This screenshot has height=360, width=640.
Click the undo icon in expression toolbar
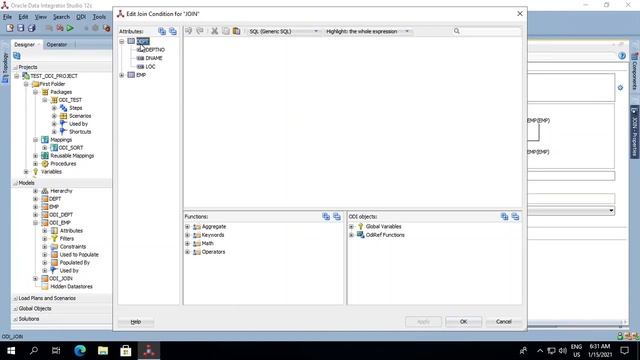coord(189,31)
